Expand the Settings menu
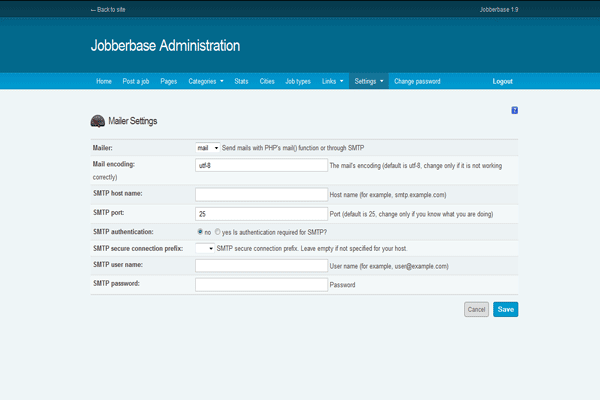The image size is (600, 400). click(369, 81)
